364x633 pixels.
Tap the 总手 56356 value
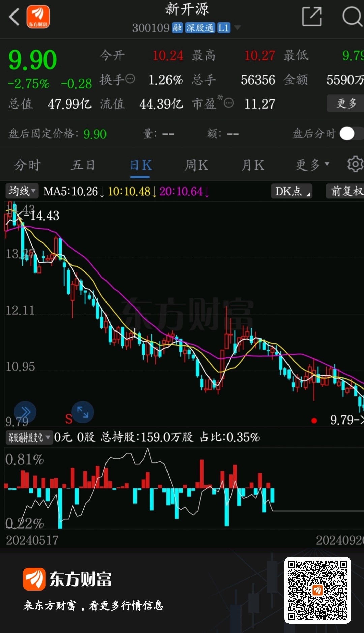pos(258,80)
